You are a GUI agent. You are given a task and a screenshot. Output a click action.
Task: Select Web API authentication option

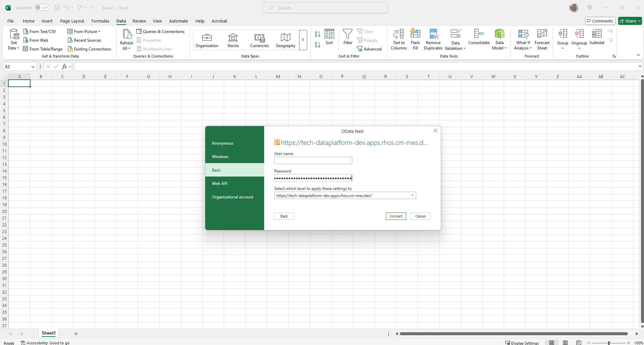coord(220,184)
